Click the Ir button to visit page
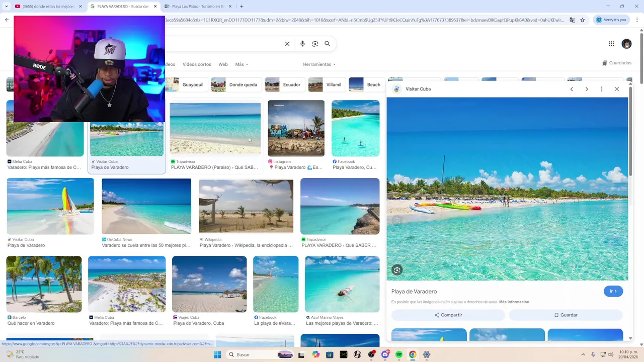The width and height of the screenshot is (644, 362). click(613, 291)
